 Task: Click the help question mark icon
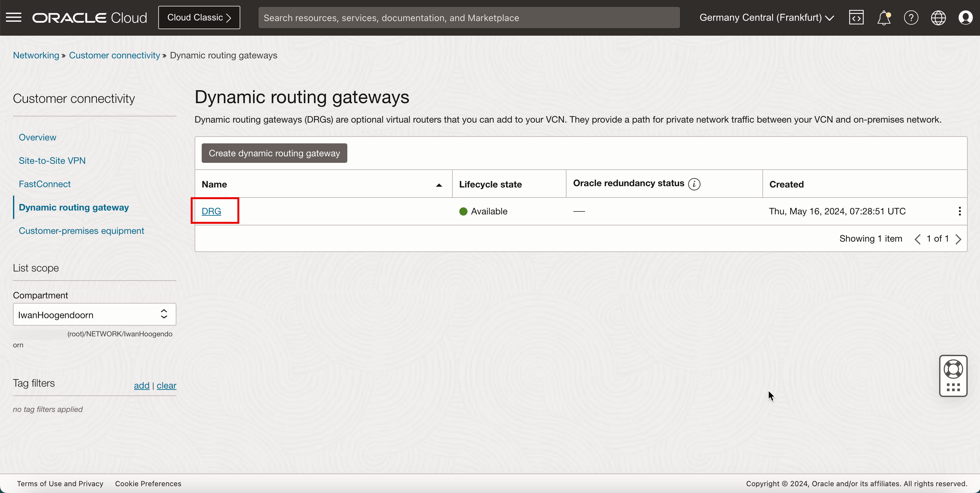(x=912, y=17)
